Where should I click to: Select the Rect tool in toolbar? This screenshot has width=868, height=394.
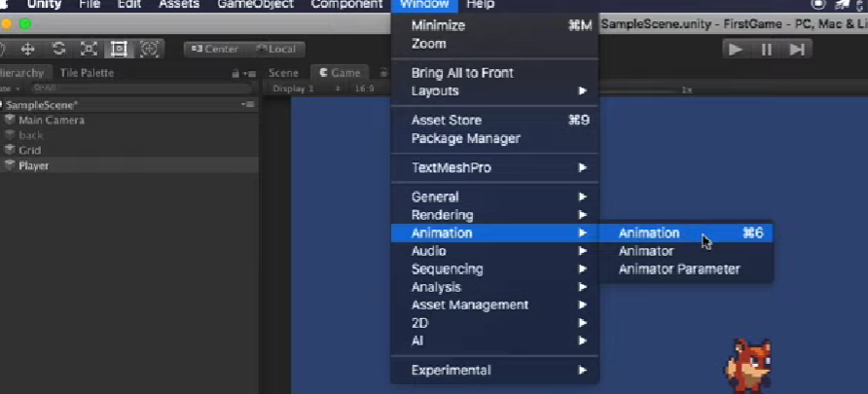coord(119,50)
